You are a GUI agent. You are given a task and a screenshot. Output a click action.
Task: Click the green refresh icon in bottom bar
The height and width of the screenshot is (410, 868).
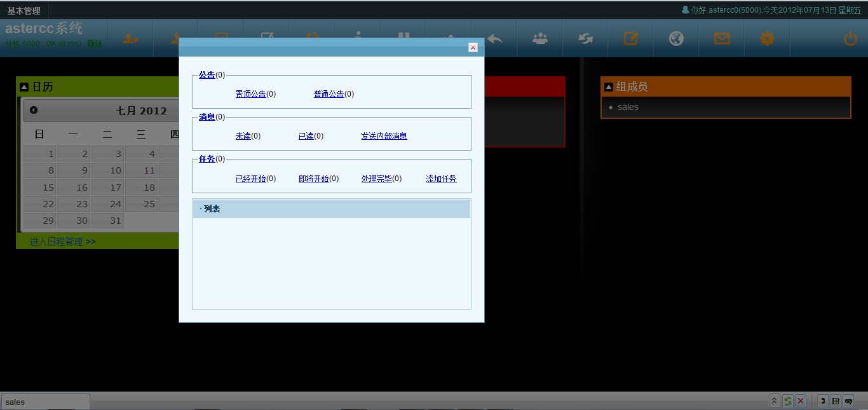pos(787,401)
